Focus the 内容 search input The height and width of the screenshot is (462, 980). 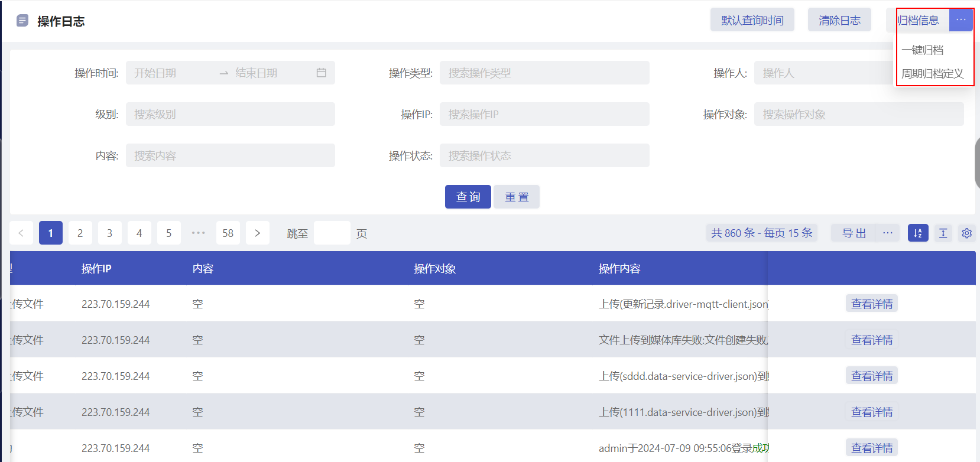231,155
